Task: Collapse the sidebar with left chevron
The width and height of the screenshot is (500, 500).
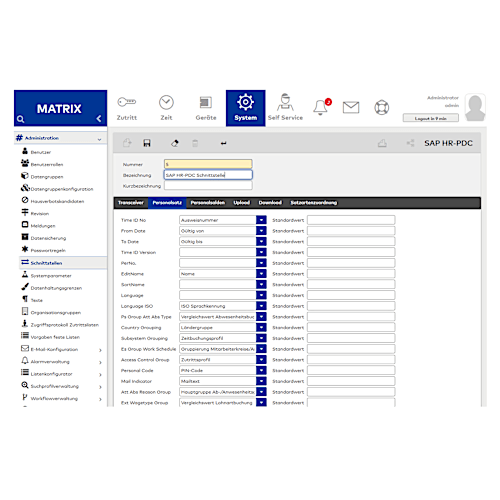Action: (99, 118)
